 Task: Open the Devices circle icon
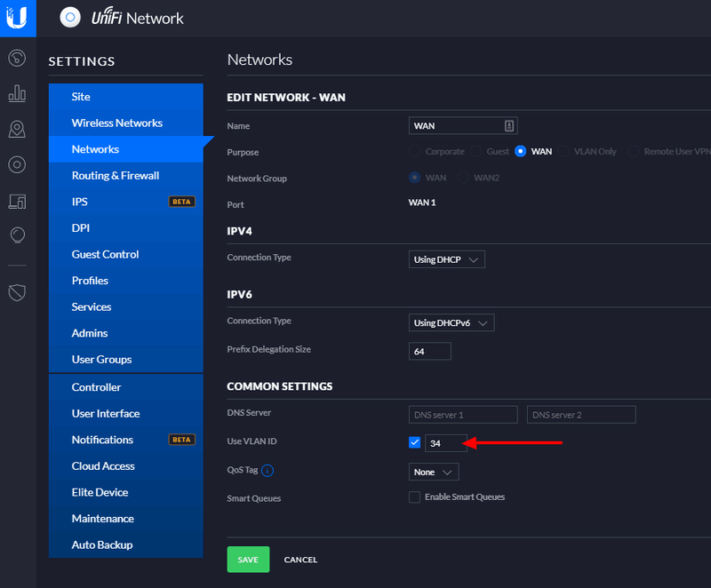coord(17,164)
